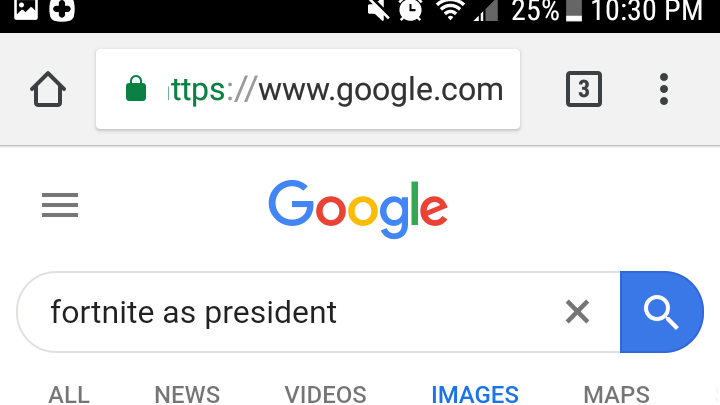Tap the blue magnifier search button

pos(661,312)
